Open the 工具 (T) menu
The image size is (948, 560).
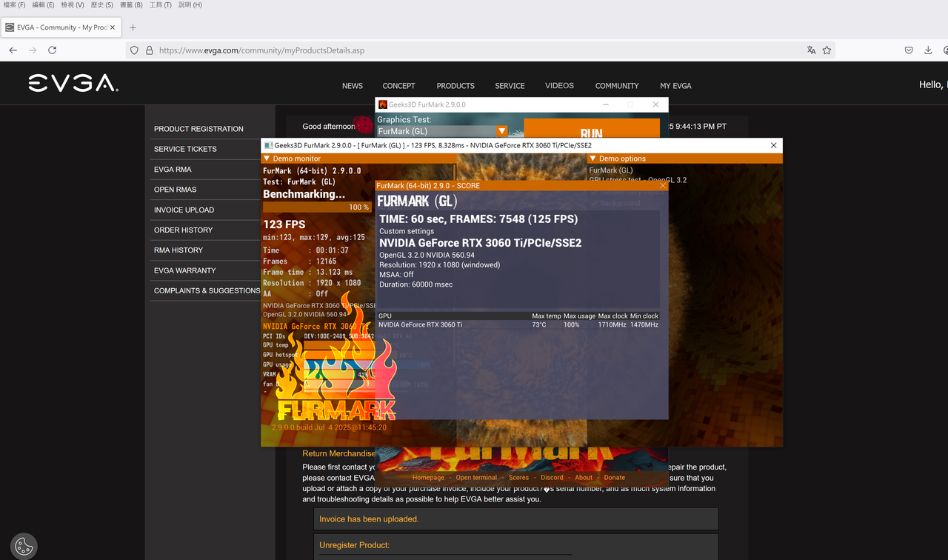pyautogui.click(x=161, y=5)
